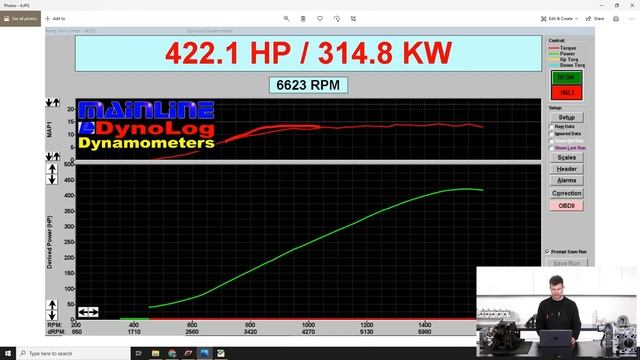The width and height of the screenshot is (640, 360).
Task: Open the Alarms button
Action: pos(567,180)
